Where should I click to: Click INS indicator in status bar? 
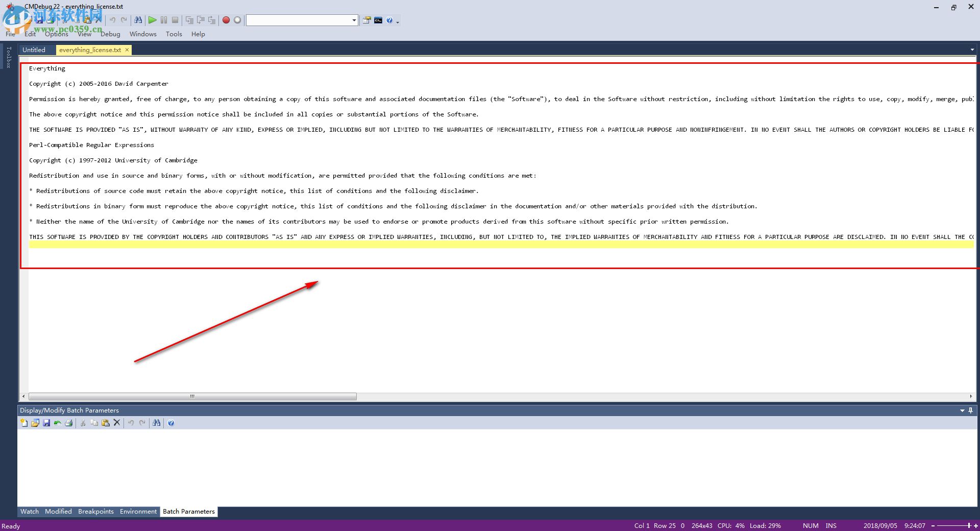[831, 526]
